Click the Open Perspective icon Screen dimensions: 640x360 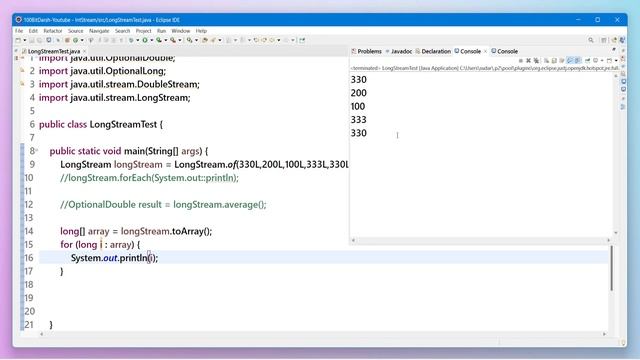[604, 40]
